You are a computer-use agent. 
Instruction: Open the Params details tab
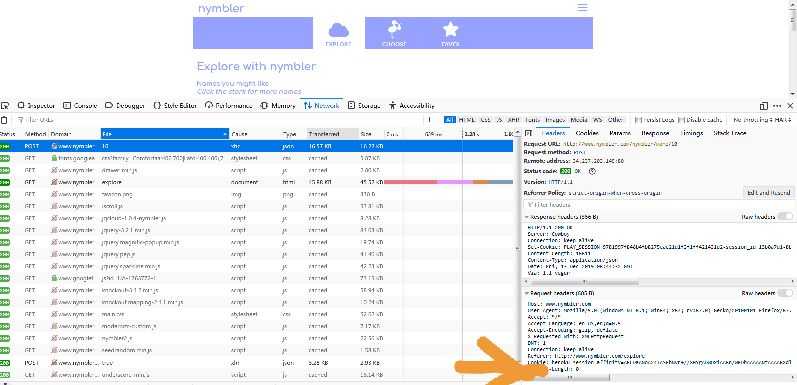(x=620, y=133)
